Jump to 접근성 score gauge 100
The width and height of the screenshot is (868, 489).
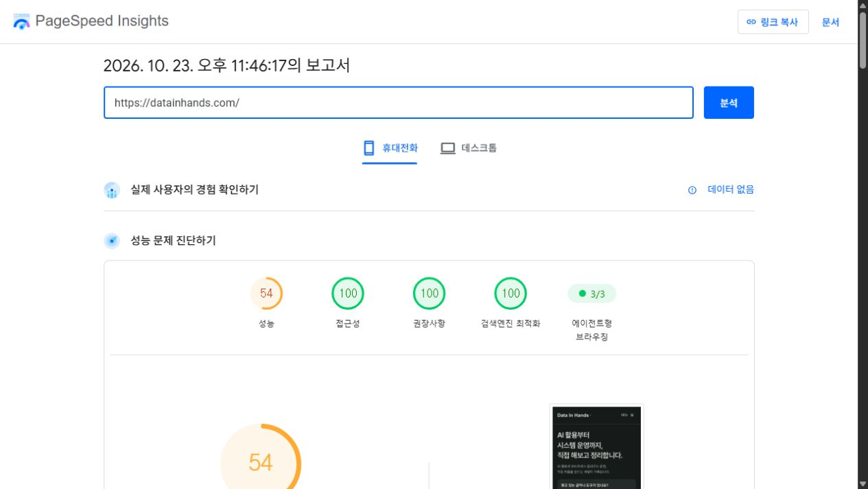click(348, 294)
